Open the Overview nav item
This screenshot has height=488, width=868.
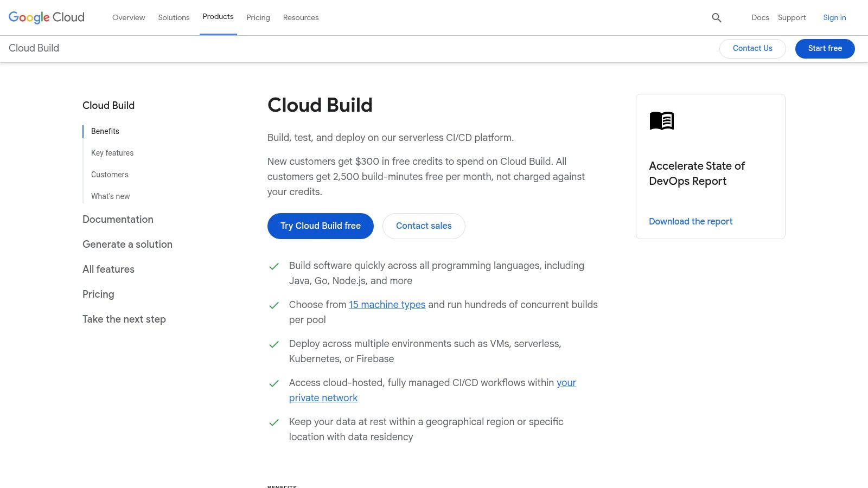tap(129, 17)
